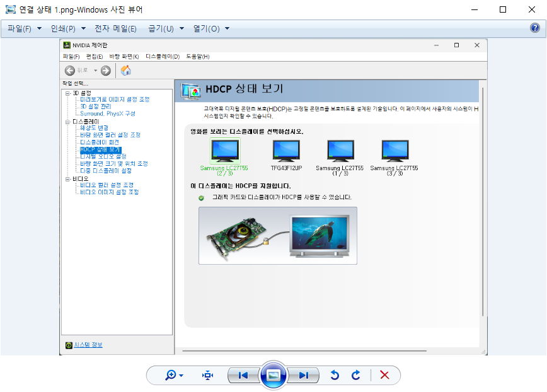
Task: Close the NVIDIA 제어판 window
Action: (477, 45)
